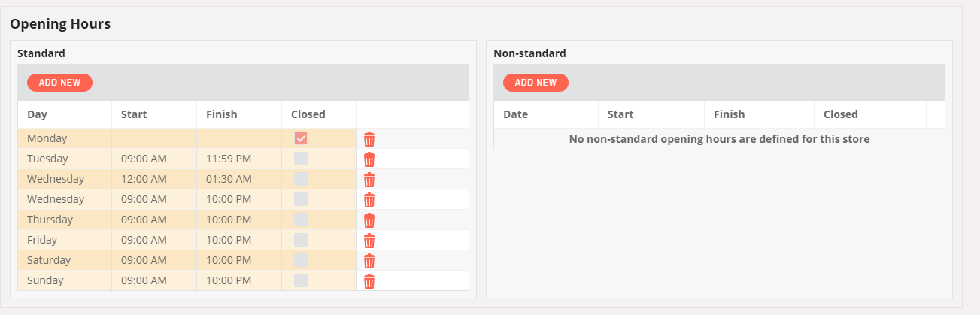980x315 pixels.
Task: Mark Tuesday as closed
Action: click(301, 159)
